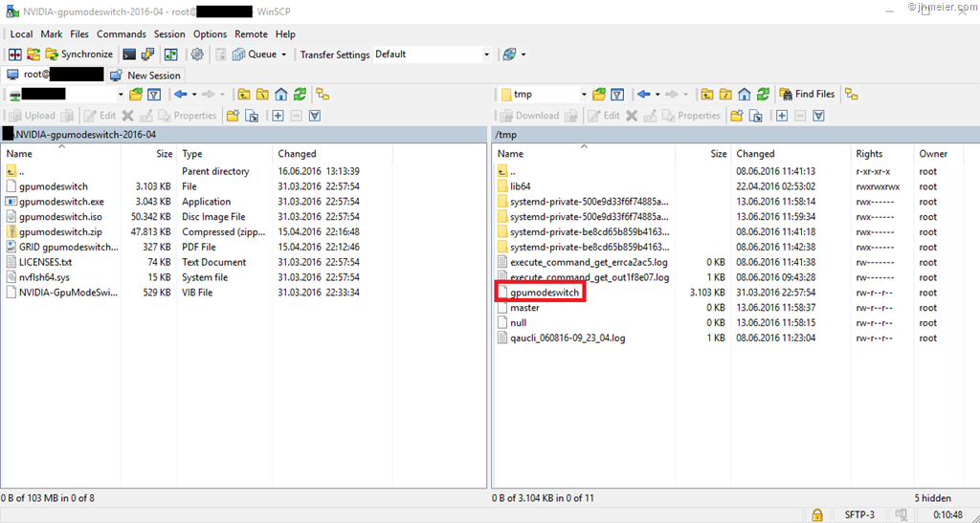Open the Queue dropdown arrow
980x523 pixels.
click(283, 54)
